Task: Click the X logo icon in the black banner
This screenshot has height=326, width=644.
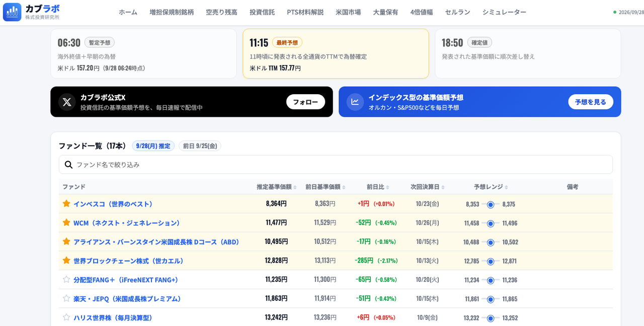Action: coord(67,102)
